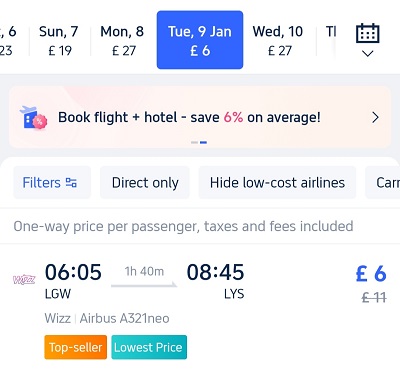The image size is (400, 373).
Task: Click the flight plus hotel suitcase icon
Action: coord(33,117)
